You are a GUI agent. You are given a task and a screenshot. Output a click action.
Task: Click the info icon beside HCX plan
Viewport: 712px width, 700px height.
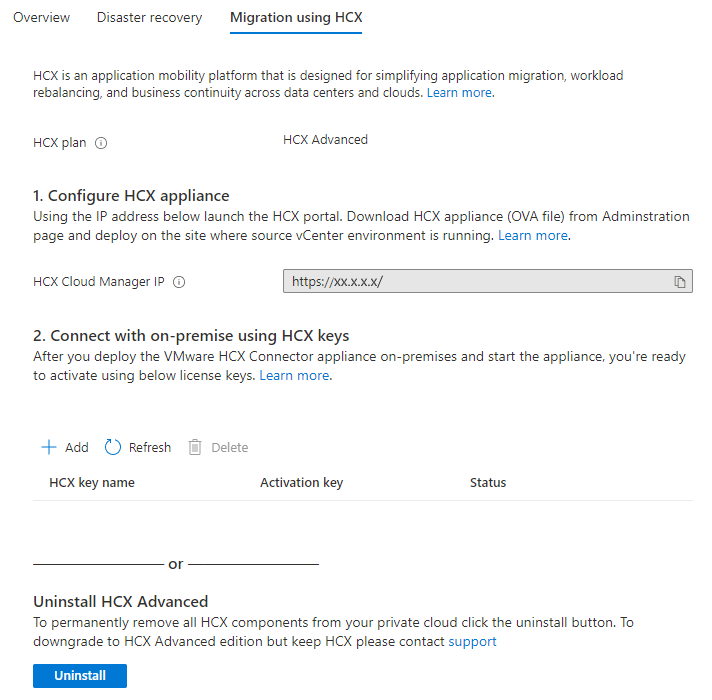(x=101, y=143)
